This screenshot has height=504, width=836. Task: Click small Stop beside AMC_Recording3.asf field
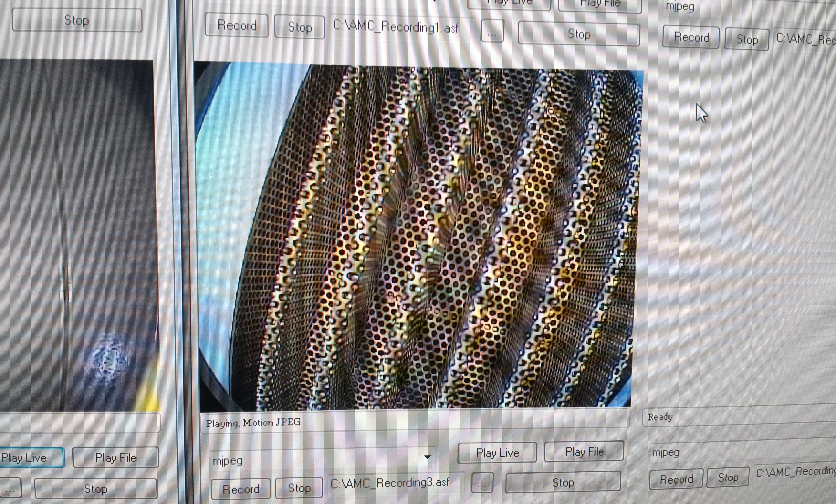(299, 488)
